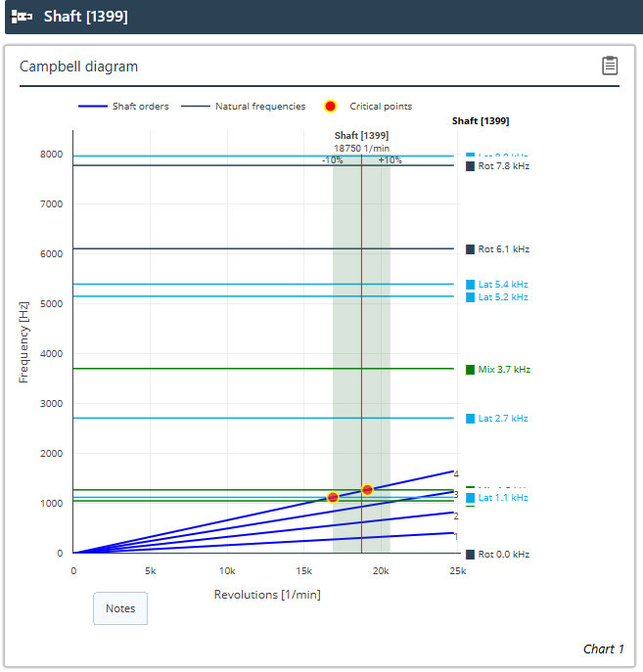Select the Lat 5.2 kHz label
Image resolution: width=643 pixels, height=672 pixels.
(503, 297)
